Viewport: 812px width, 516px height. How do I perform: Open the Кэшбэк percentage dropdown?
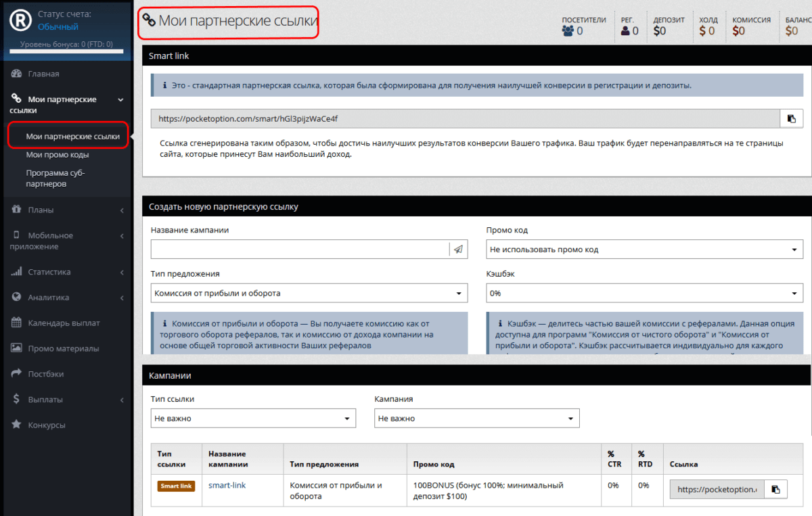pyautogui.click(x=644, y=294)
